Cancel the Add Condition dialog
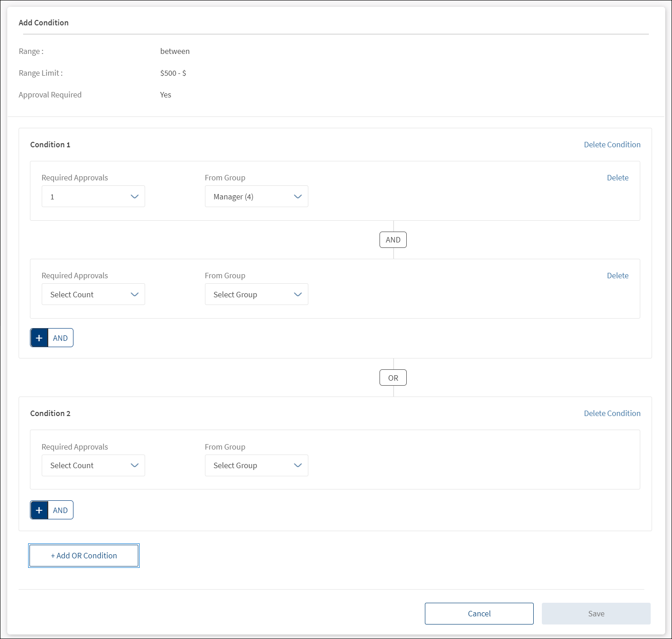672x639 pixels. (x=479, y=614)
